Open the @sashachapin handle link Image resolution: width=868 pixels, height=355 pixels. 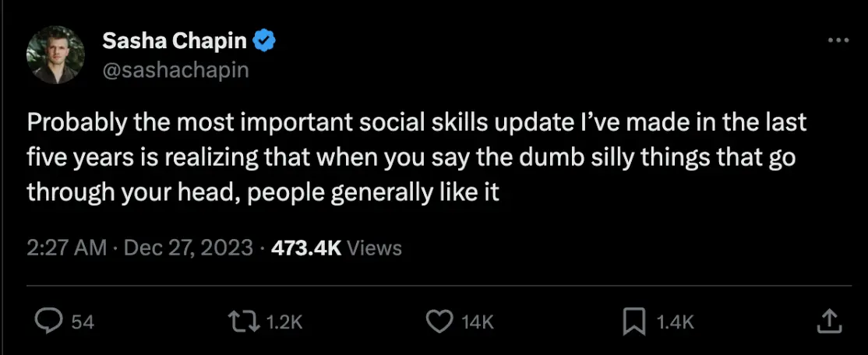pyautogui.click(x=175, y=69)
